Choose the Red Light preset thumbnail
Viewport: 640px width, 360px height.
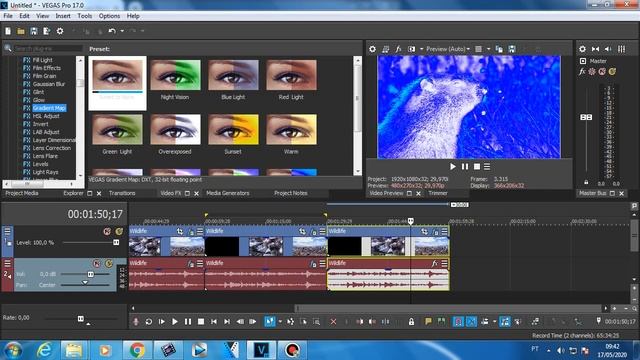[x=291, y=75]
